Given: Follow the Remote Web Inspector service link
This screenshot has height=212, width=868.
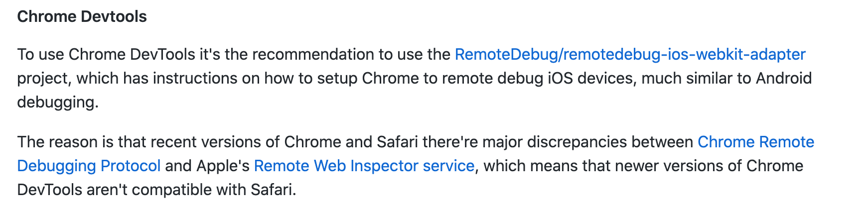Looking at the screenshot, I should 364,166.
